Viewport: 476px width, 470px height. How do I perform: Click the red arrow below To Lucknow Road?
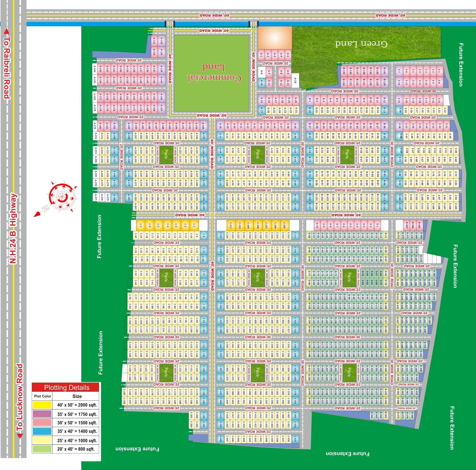pos(20,436)
